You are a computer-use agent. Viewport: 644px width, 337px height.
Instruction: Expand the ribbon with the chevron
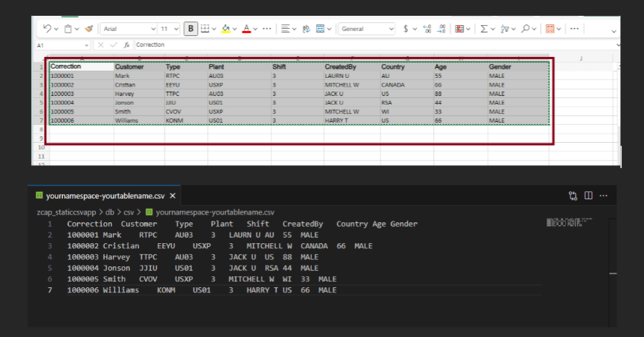614,31
